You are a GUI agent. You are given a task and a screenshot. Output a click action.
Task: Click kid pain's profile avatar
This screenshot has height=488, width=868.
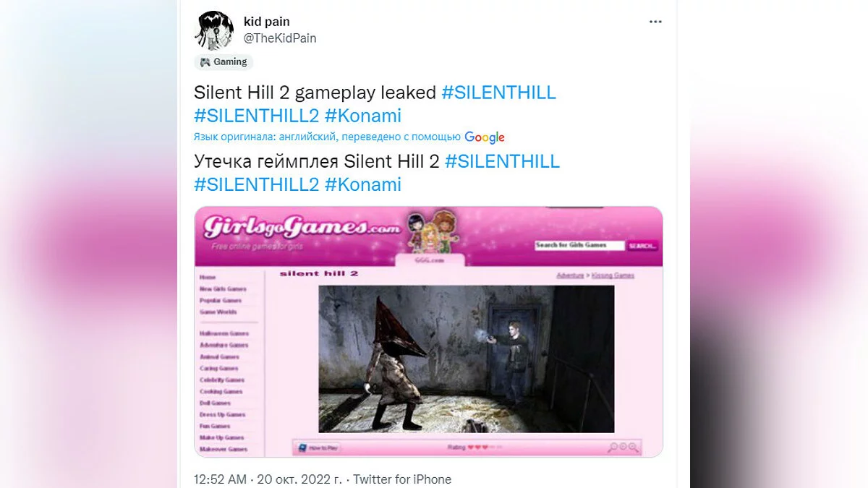[x=214, y=30]
